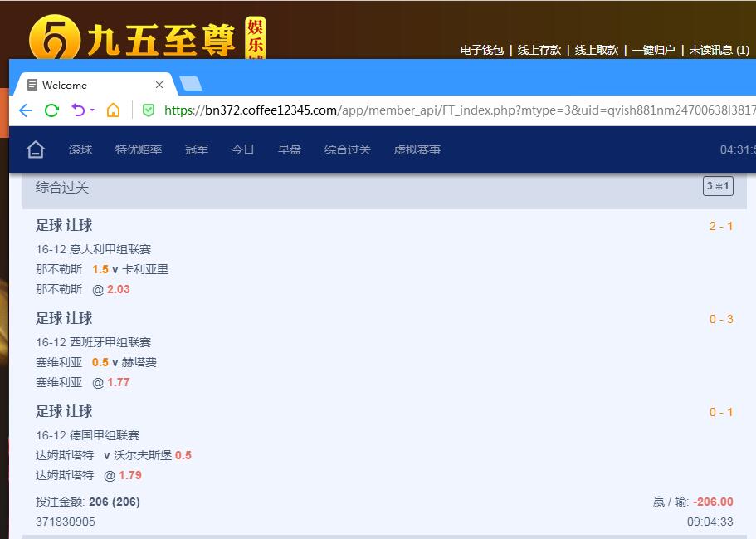Click the 塞维利亚 0.5 v 赫塔费 match line
Image resolution: width=756 pixels, height=539 pixels.
[x=96, y=362]
